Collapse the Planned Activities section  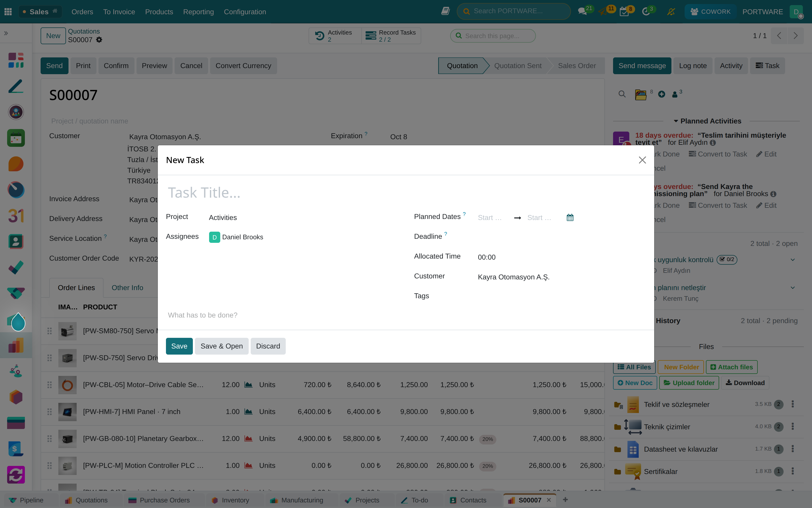(x=707, y=121)
